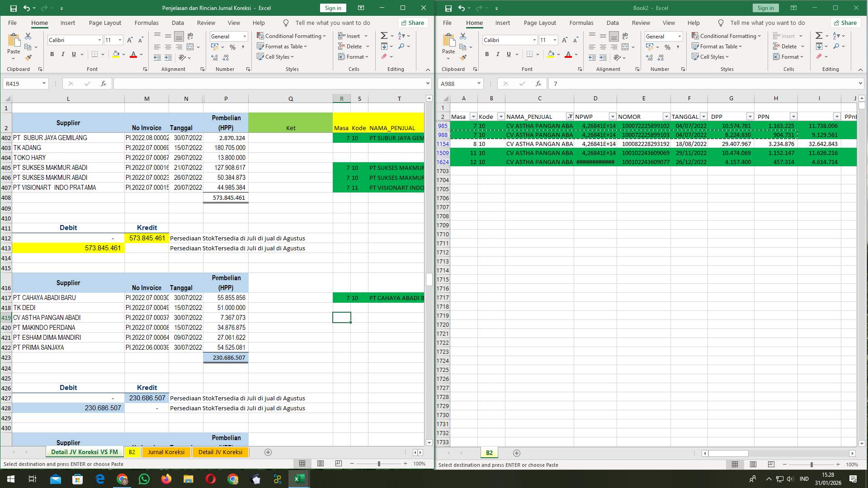The height and width of the screenshot is (488, 868).
Task: Open the Font Color swatch picker
Action: click(x=140, y=54)
